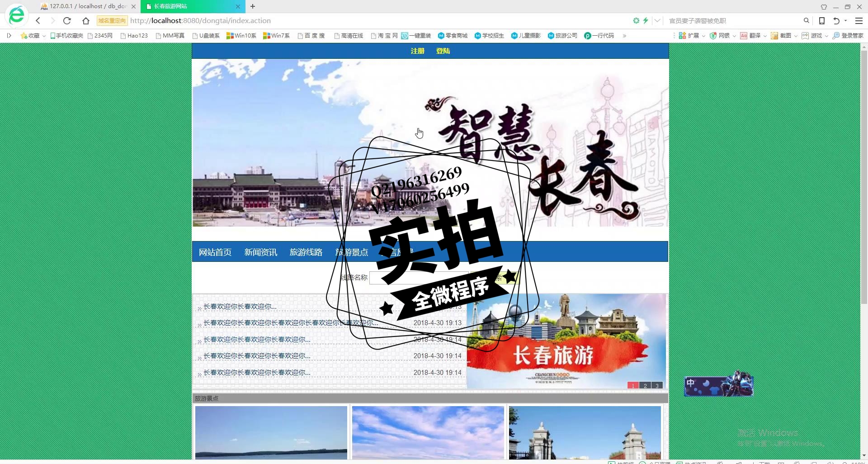The image size is (868, 464).
Task: Close the 长春旅游网站 tab
Action: click(x=238, y=6)
